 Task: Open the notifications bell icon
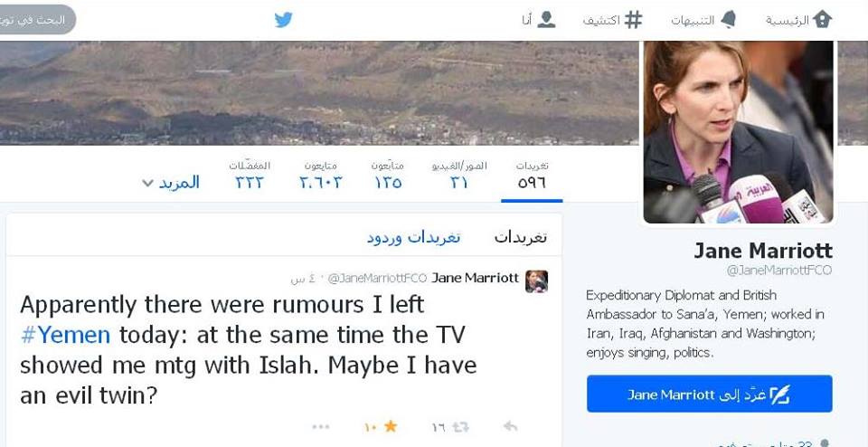pyautogui.click(x=728, y=21)
